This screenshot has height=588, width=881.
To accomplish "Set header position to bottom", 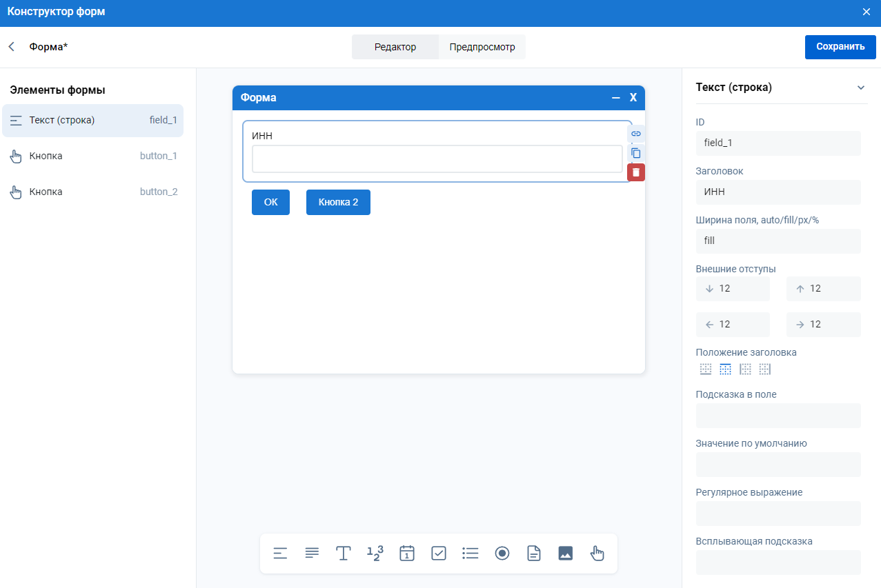I will point(705,369).
